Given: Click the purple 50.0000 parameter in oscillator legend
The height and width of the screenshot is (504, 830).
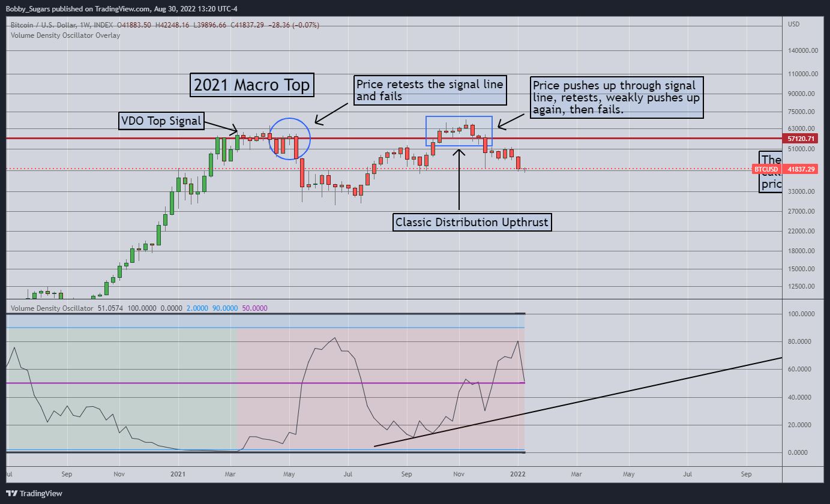Looking at the screenshot, I should (255, 308).
